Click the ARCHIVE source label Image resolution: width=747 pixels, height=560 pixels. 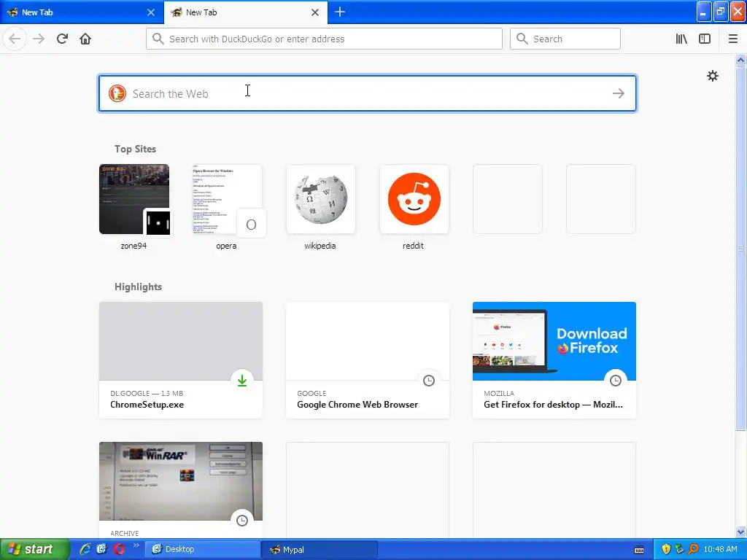pos(124,533)
